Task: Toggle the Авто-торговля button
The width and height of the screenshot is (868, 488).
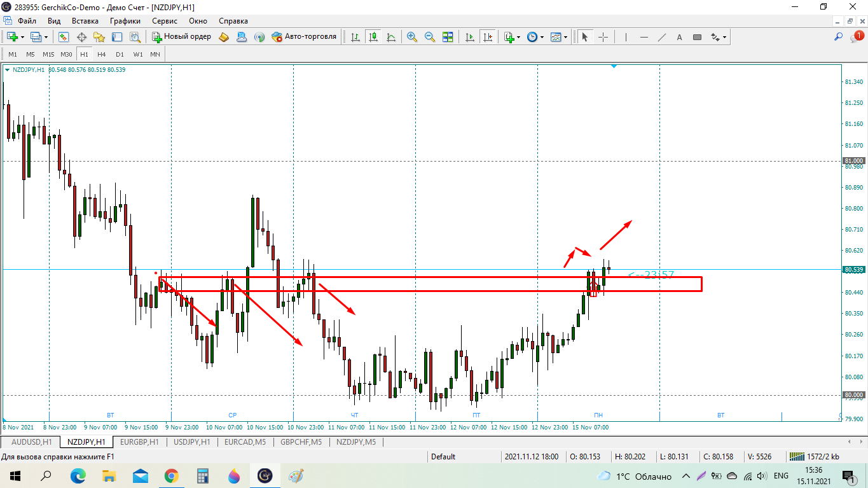Action: point(304,37)
